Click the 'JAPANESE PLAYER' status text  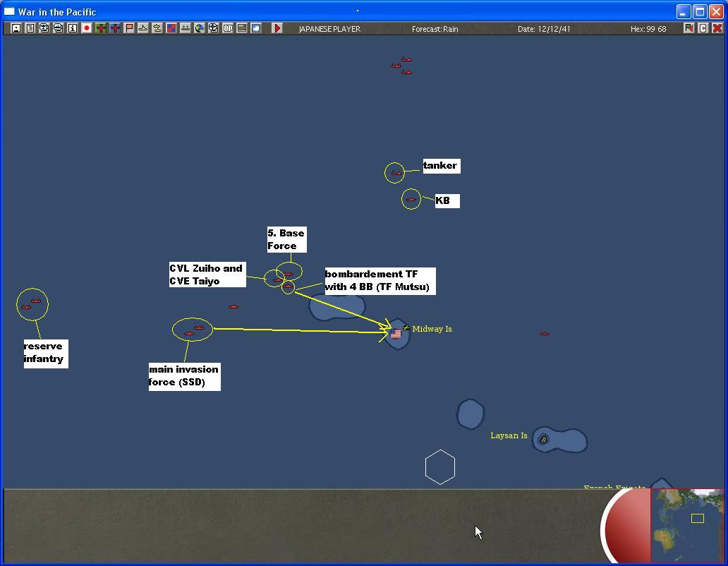pos(329,29)
